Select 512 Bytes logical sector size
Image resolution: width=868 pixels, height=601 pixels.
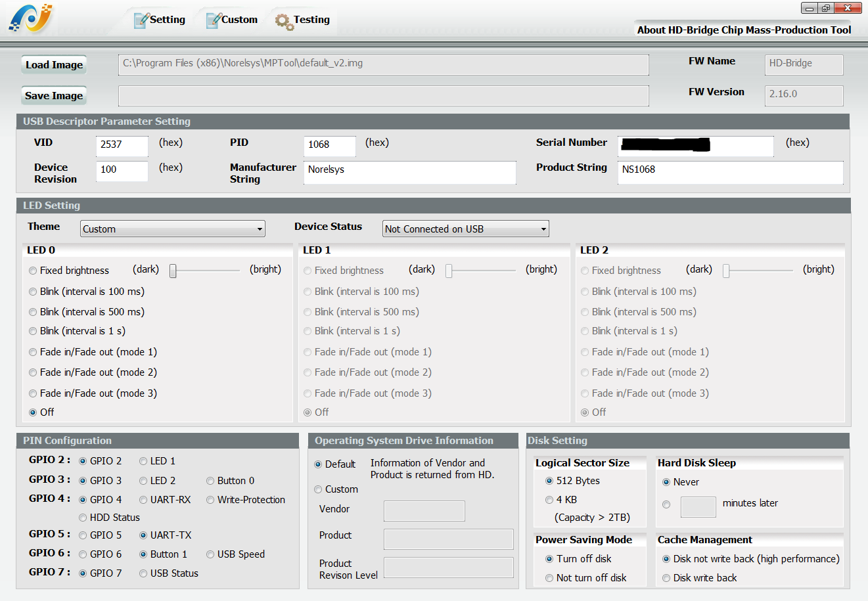tap(572, 481)
